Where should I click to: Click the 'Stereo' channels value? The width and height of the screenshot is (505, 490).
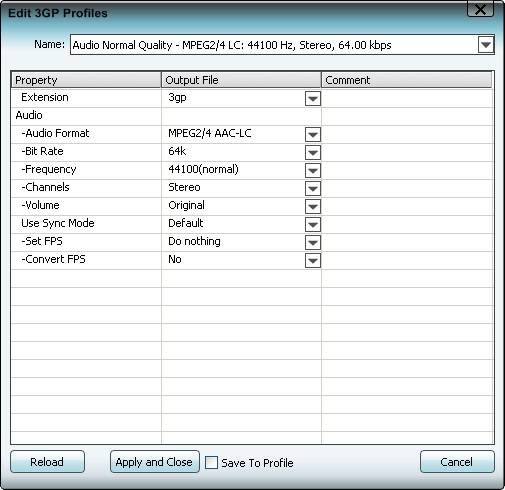click(x=184, y=187)
